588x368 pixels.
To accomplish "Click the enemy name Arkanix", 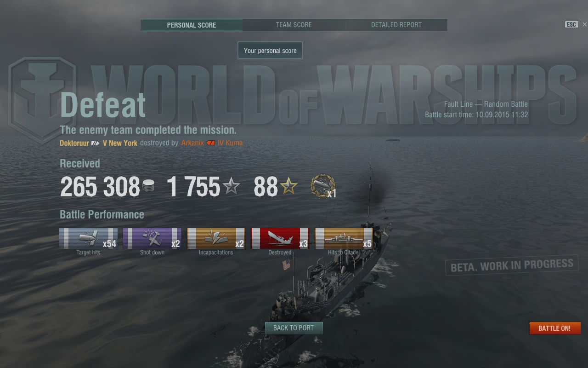I will (x=192, y=143).
